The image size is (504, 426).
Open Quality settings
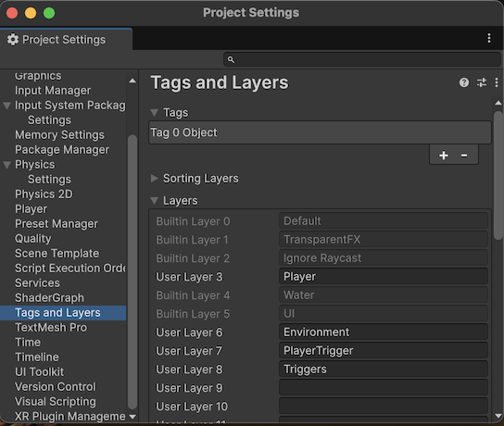pyautogui.click(x=32, y=238)
